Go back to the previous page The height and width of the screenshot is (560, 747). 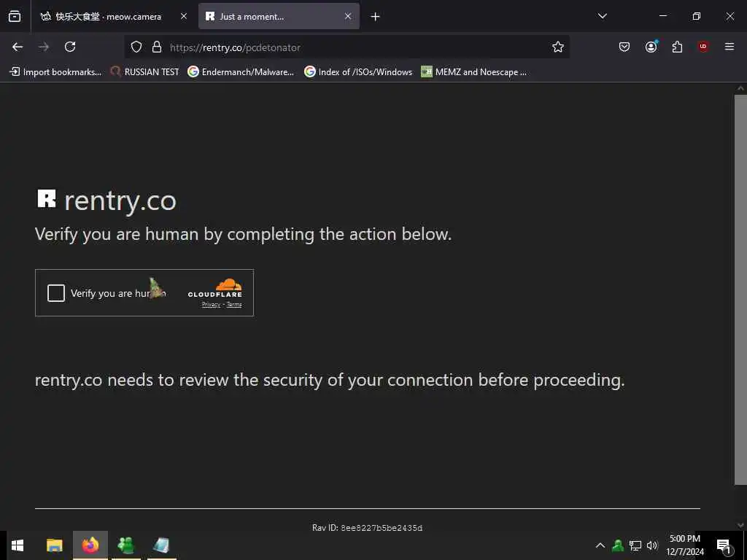coord(18,47)
